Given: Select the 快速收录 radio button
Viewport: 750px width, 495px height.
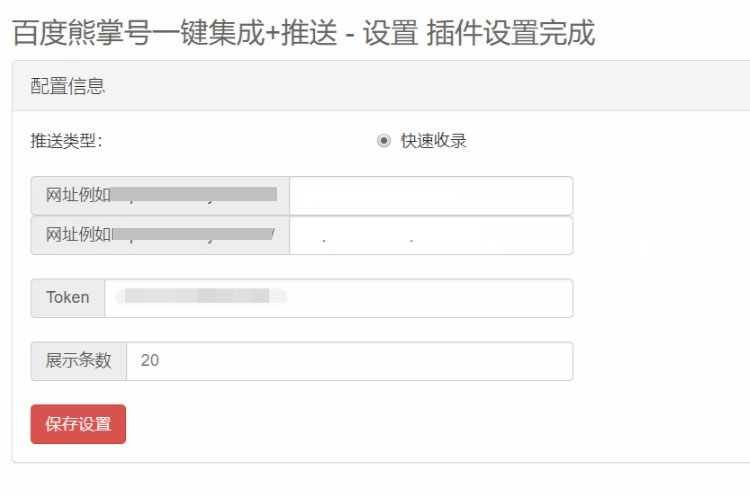Looking at the screenshot, I should (384, 141).
